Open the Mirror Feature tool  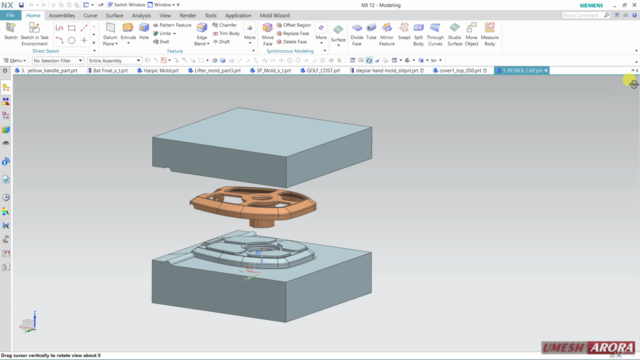(x=387, y=34)
